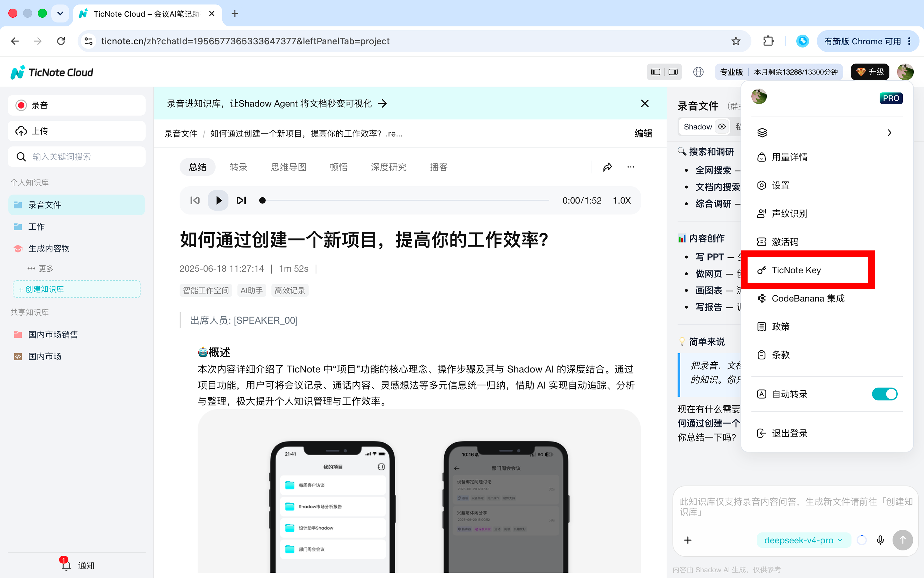Click the share arrow icon
This screenshot has height=578, width=924.
[607, 167]
